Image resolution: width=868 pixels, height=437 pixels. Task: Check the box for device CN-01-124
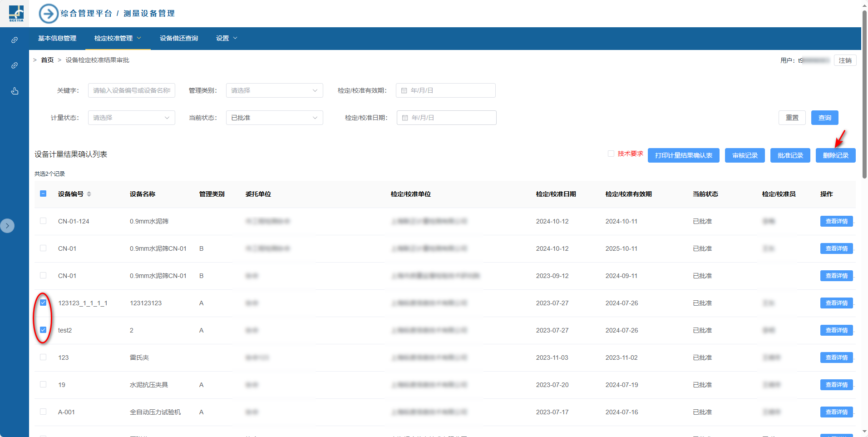coord(43,221)
